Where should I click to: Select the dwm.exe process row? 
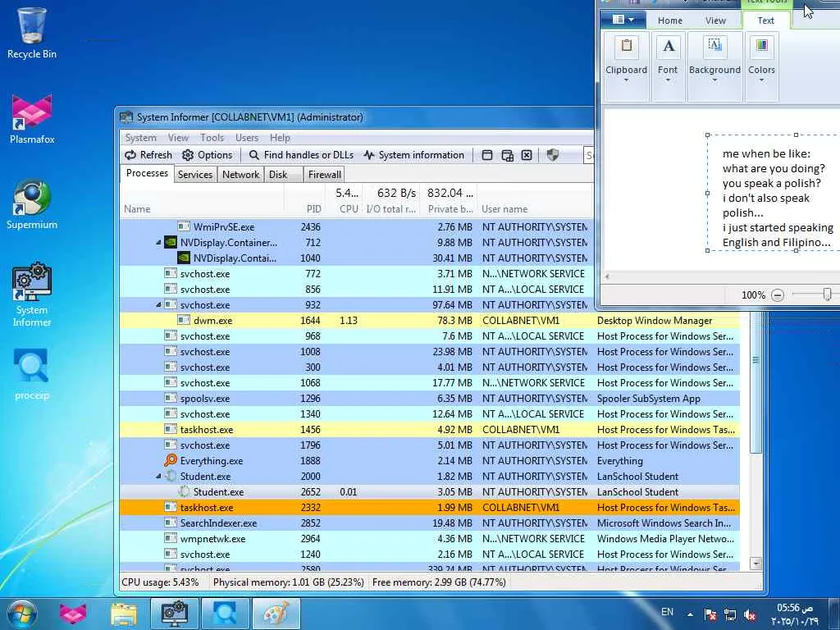pos(430,321)
